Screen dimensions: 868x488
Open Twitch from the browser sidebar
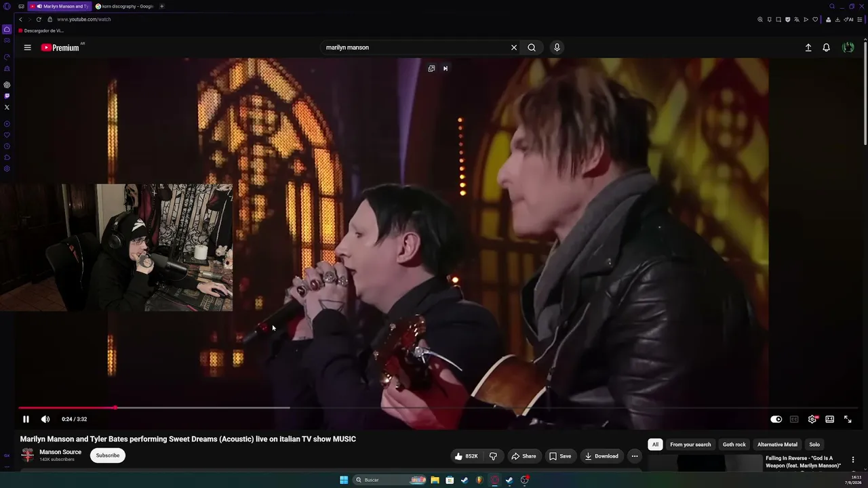(x=7, y=96)
